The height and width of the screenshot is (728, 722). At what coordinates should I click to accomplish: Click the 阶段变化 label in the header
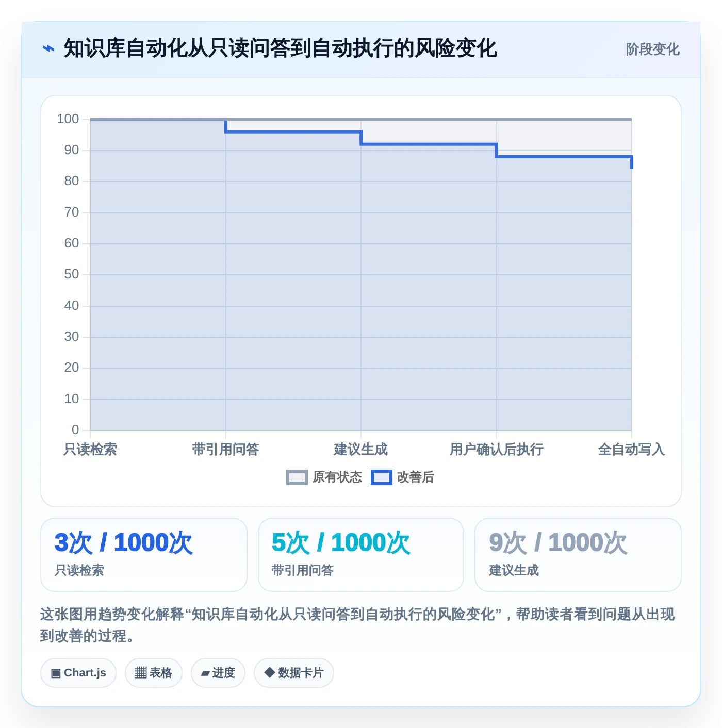(652, 49)
